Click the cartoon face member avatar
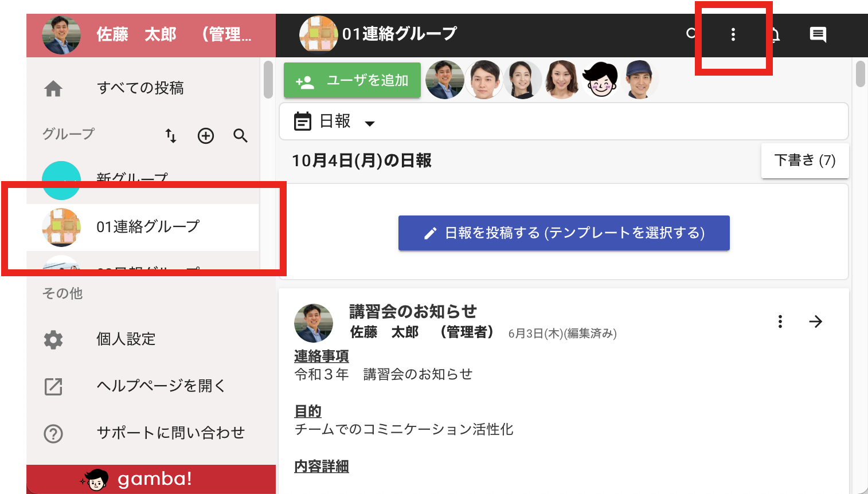 (600, 80)
